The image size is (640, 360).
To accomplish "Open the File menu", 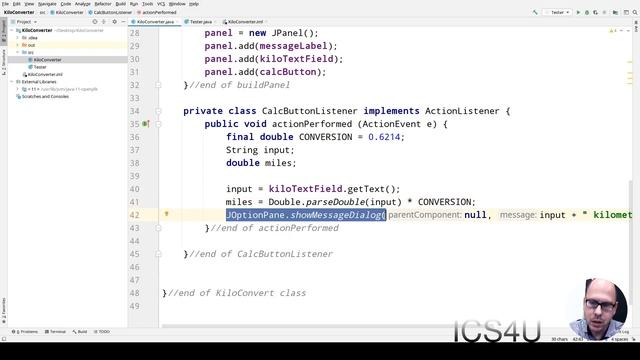I will [x=5, y=4].
